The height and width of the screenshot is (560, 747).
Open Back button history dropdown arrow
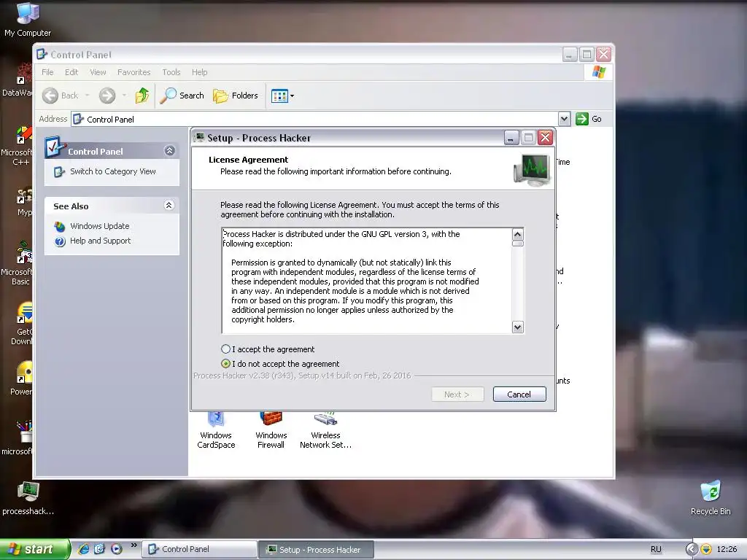pyautogui.click(x=88, y=96)
